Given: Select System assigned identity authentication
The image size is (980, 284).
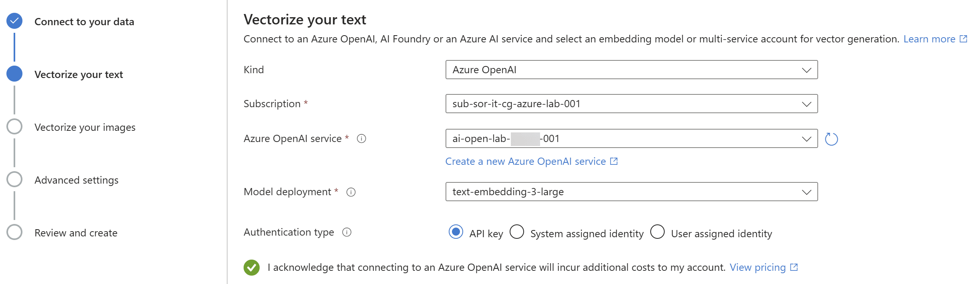Looking at the screenshot, I should (x=517, y=232).
